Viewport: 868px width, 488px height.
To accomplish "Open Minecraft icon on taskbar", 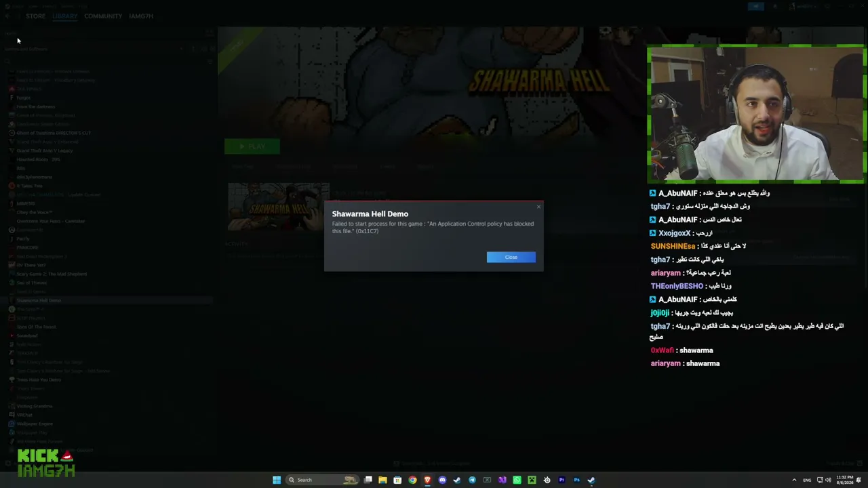I will [x=532, y=480].
